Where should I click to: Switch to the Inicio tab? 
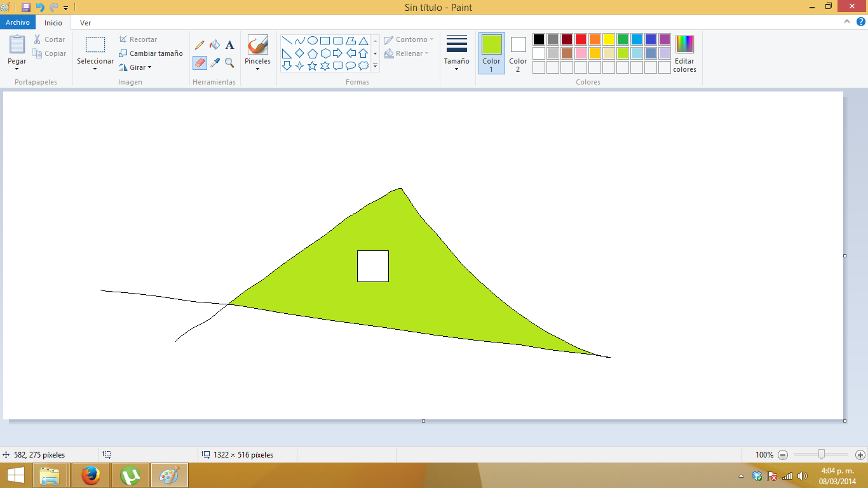(x=53, y=23)
